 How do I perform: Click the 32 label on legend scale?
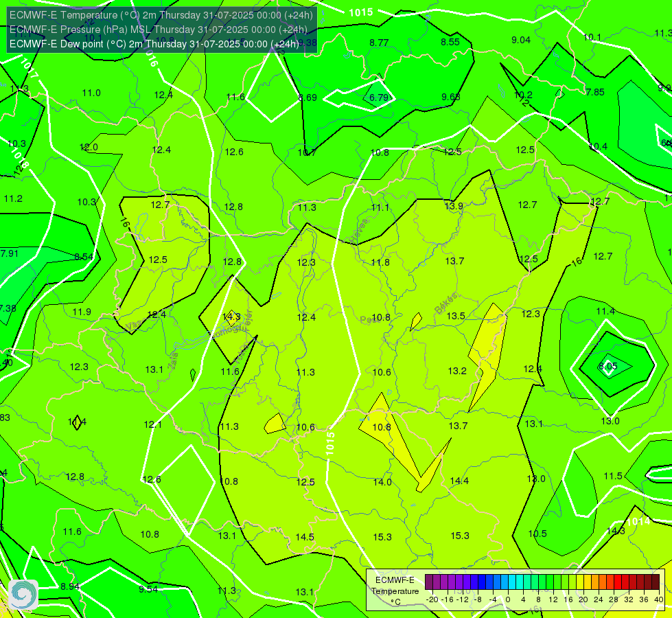coord(629,599)
